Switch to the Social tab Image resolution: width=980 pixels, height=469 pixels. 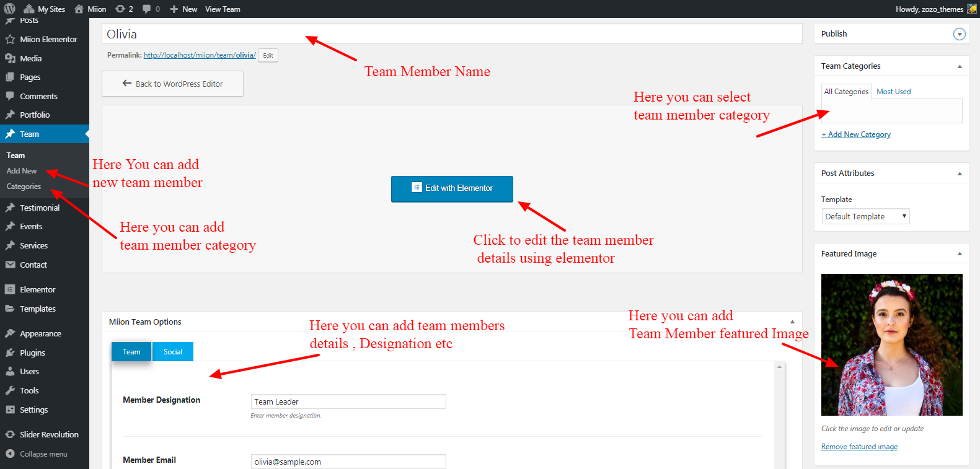tap(173, 352)
